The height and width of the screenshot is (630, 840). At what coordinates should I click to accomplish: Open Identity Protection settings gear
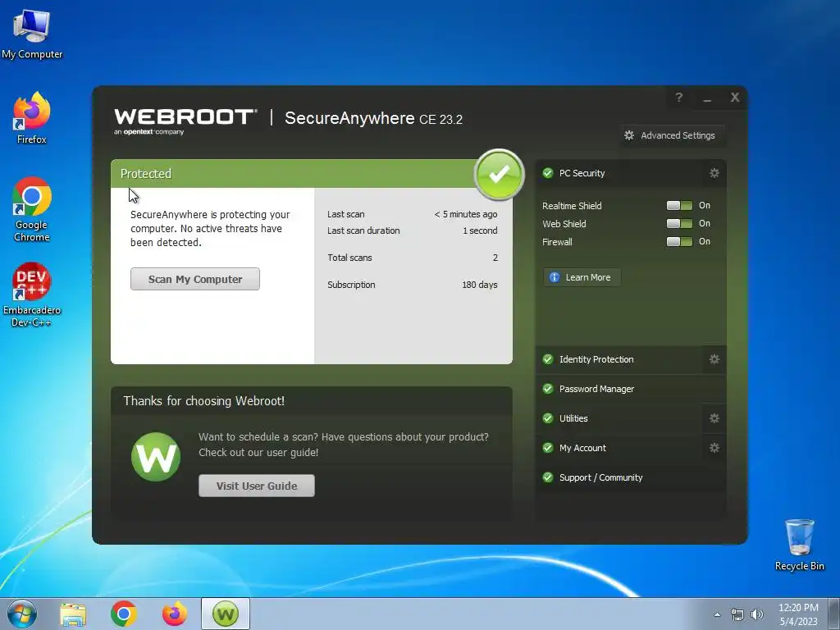pos(714,359)
